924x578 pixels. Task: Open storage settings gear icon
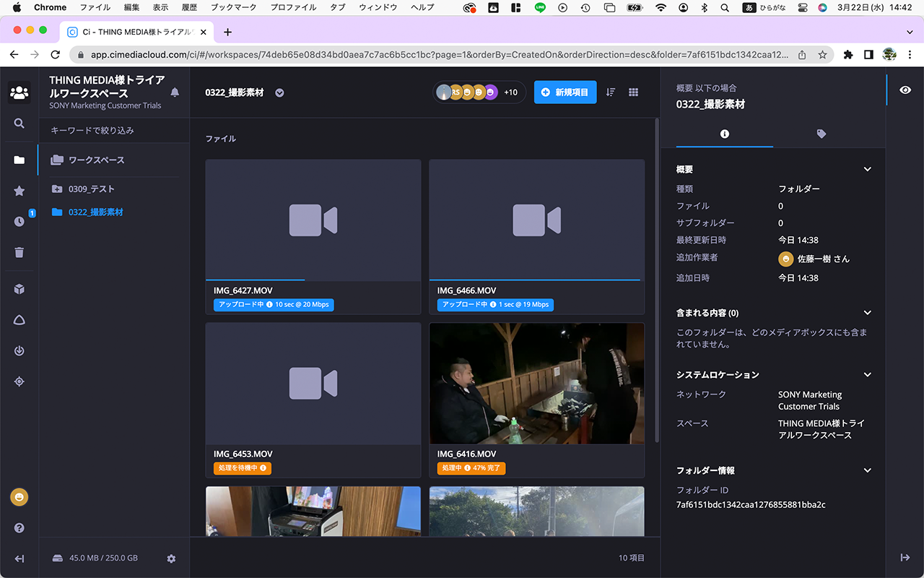pos(171,558)
